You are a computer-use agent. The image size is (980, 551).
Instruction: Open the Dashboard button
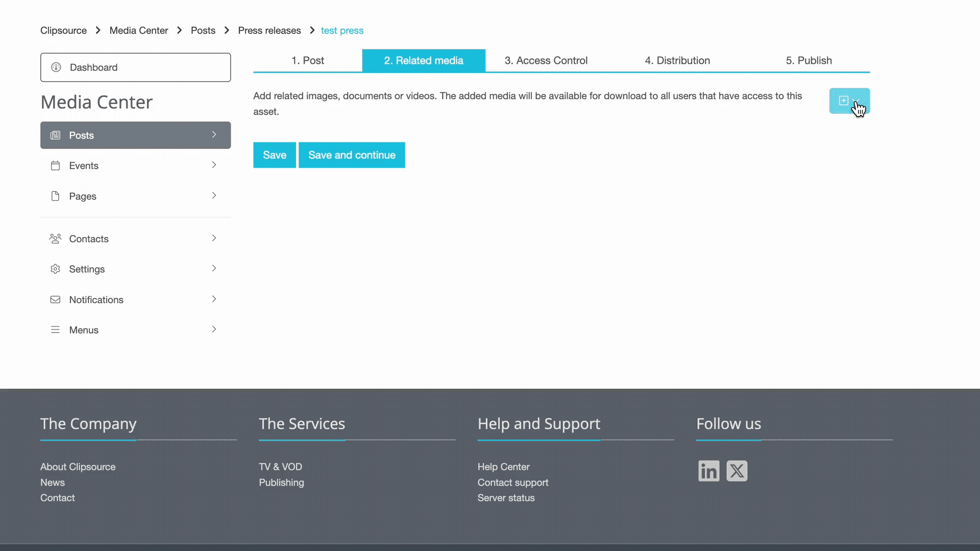(135, 67)
